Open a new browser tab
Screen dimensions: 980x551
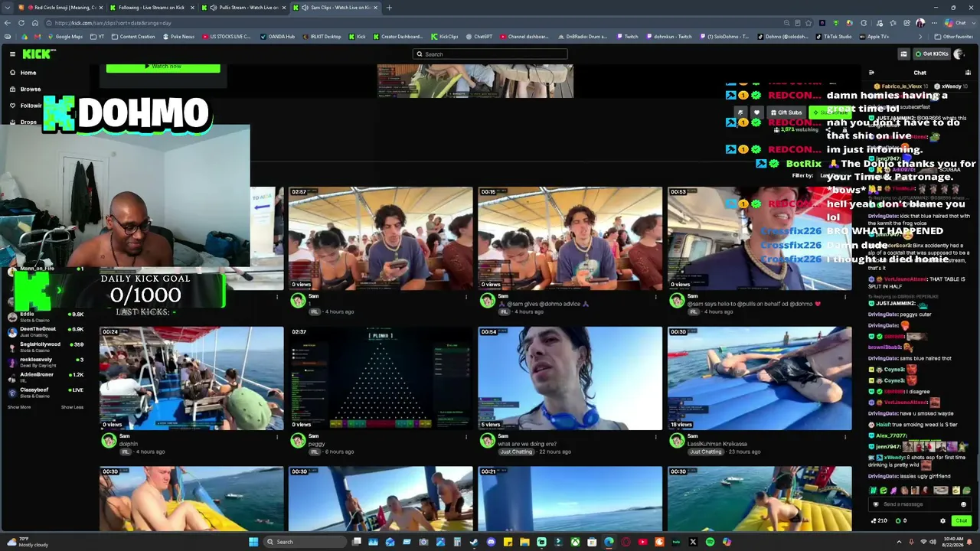tap(389, 8)
